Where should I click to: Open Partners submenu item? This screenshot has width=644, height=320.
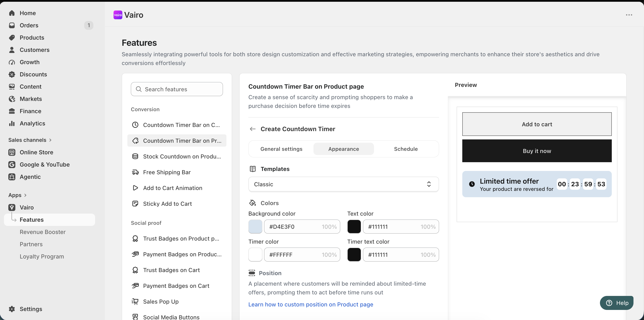tap(31, 244)
